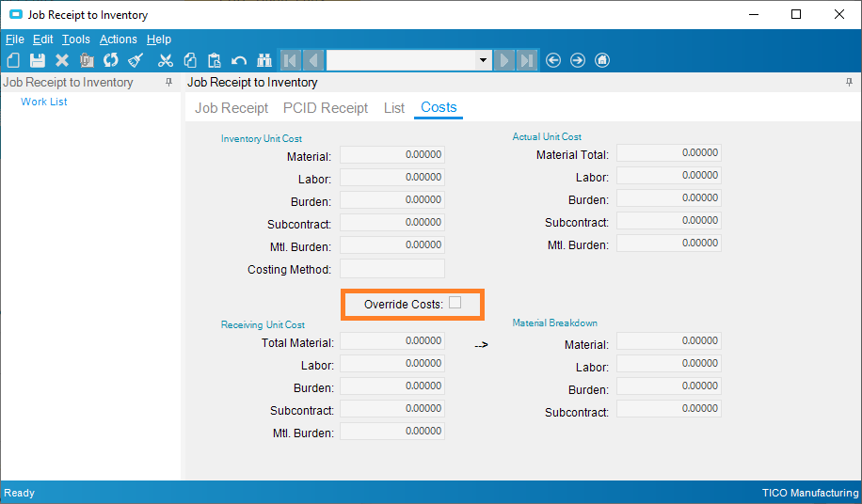
Task: Click the Save disk icon
Action: 38,60
